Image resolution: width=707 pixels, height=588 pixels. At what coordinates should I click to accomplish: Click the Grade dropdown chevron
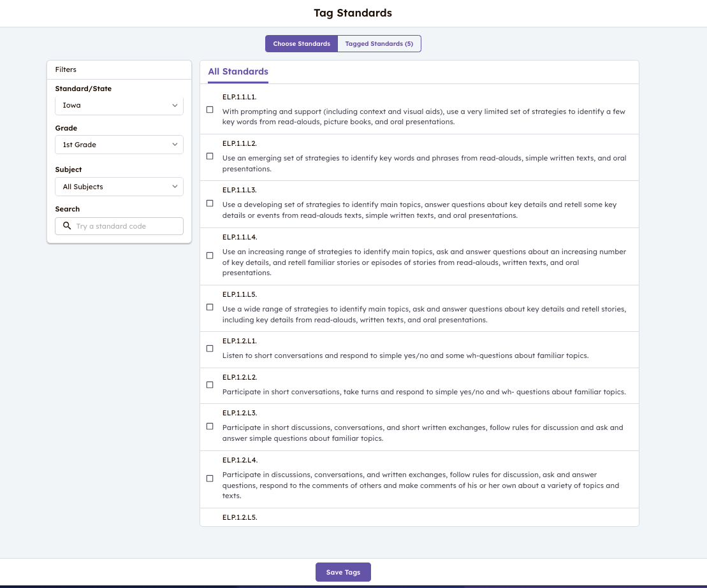click(174, 145)
